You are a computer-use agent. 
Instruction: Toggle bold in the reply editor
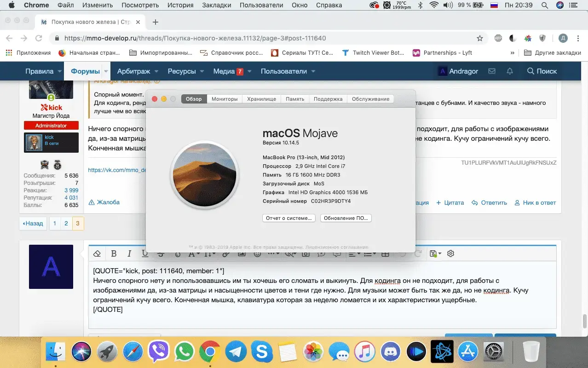(x=114, y=253)
